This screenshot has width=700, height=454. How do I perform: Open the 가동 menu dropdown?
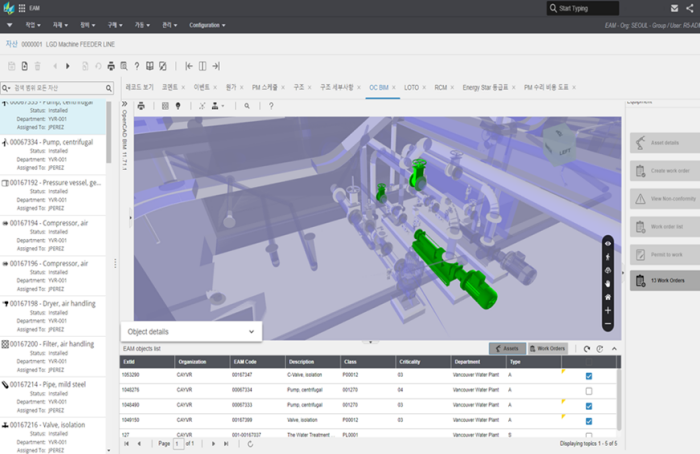point(142,25)
